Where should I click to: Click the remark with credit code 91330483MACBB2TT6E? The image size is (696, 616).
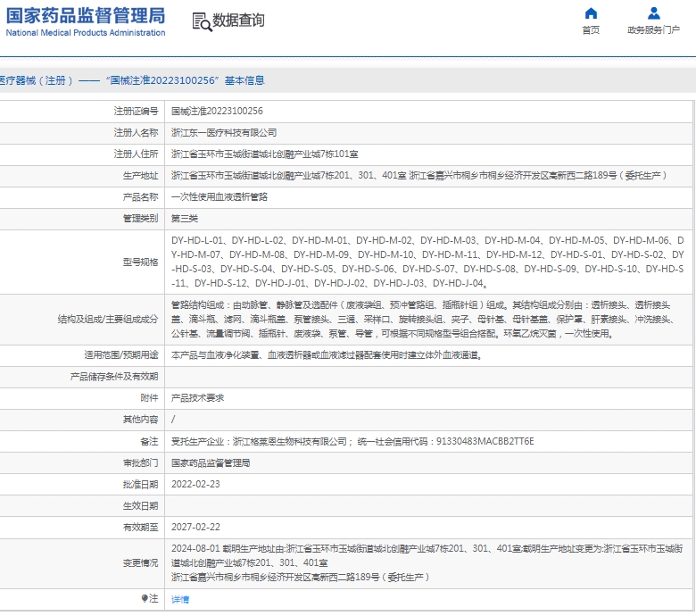tap(352, 441)
